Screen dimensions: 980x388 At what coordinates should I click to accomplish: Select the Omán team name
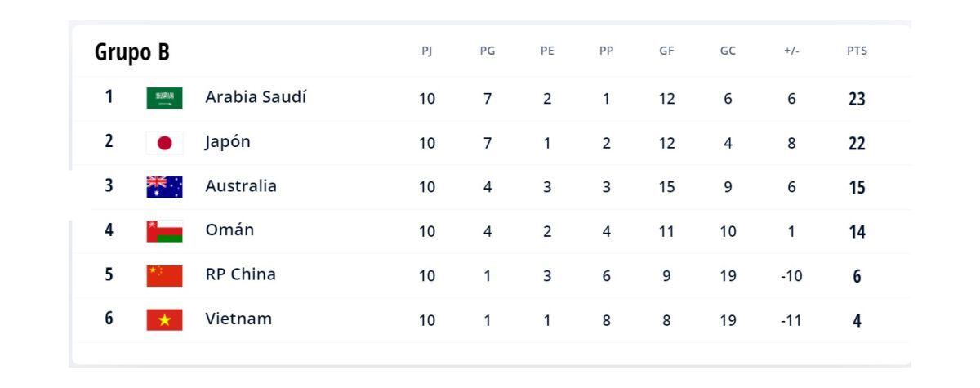(229, 230)
